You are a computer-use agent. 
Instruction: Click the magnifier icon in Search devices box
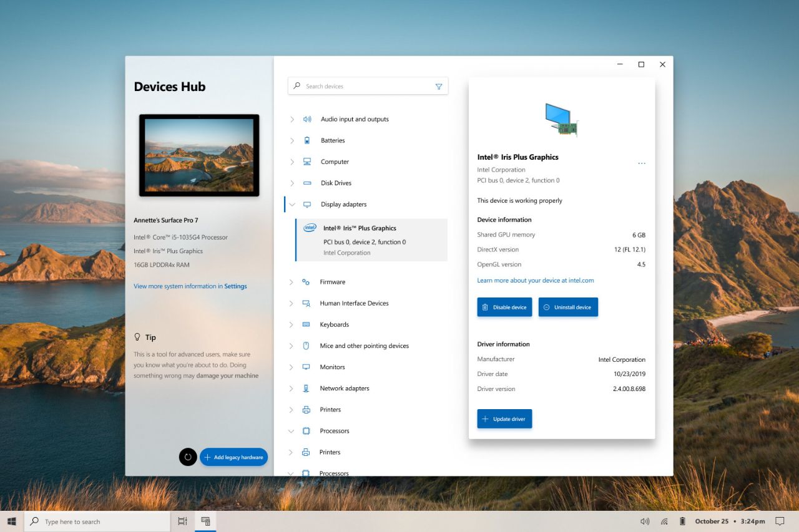(297, 86)
